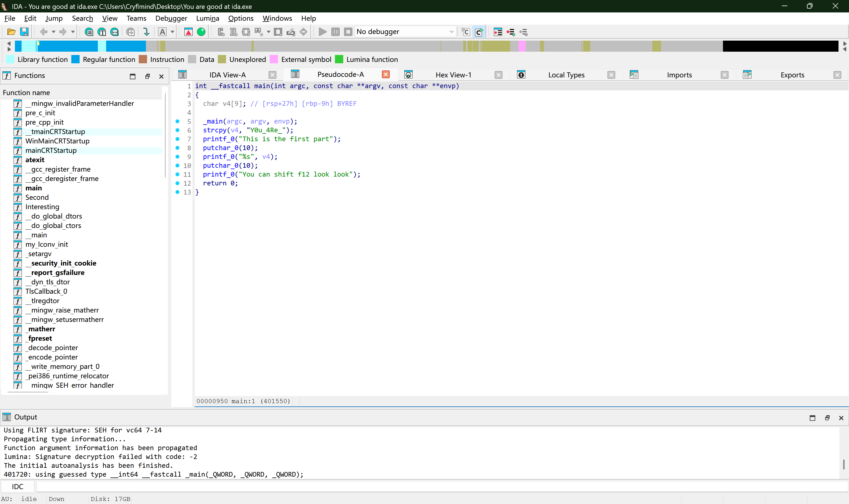Viewport: 849px width, 504px height.
Task: Click the black segment of navigation band
Action: 780,46
